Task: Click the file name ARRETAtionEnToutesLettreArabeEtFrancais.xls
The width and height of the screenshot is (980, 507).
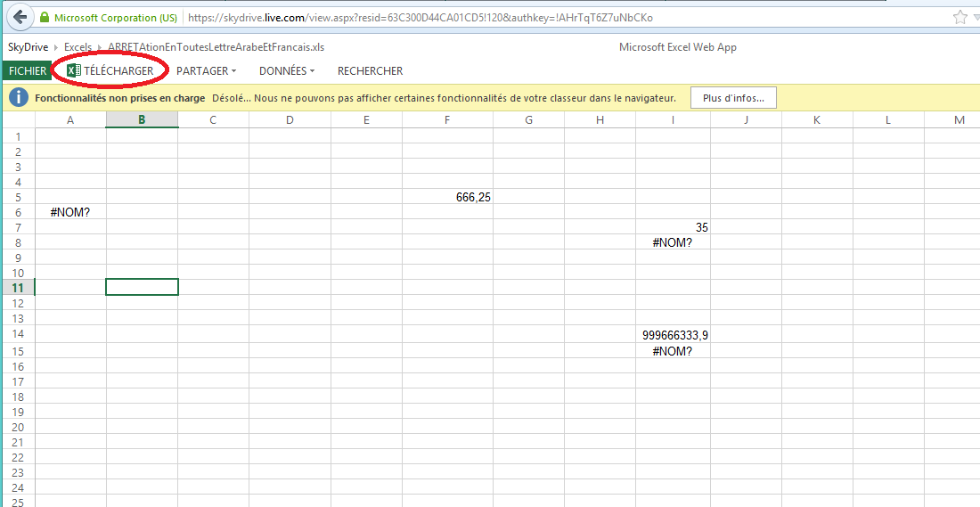Action: pos(216,47)
